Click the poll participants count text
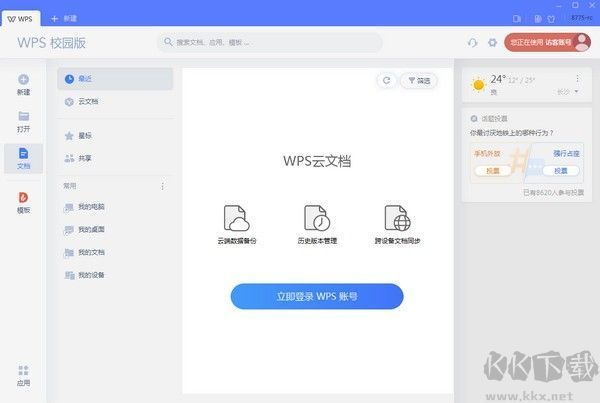The width and height of the screenshot is (600, 403). (554, 193)
